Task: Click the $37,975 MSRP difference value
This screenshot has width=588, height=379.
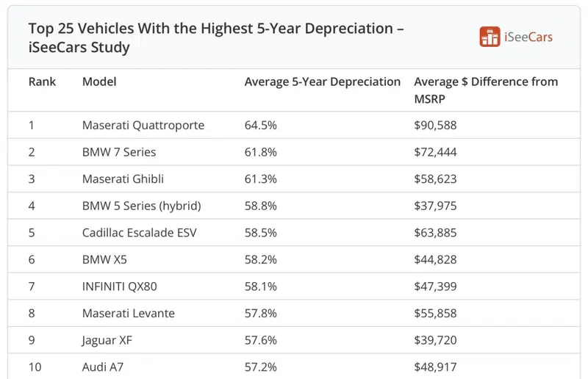Action: pos(435,206)
